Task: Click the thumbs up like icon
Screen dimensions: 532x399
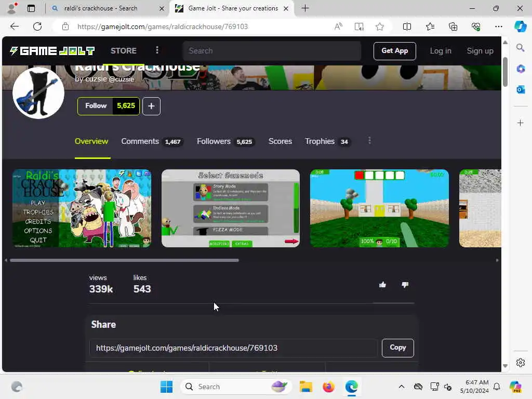Action: [x=383, y=285]
